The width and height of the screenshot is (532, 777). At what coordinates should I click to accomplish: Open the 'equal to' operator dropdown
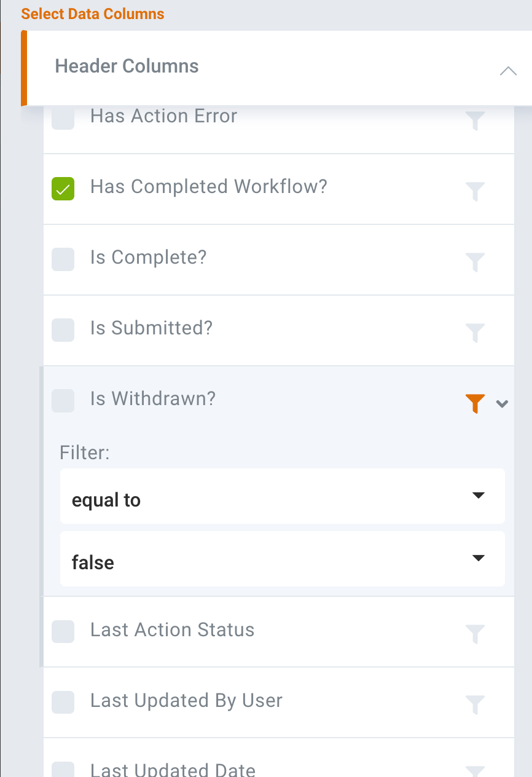(283, 496)
